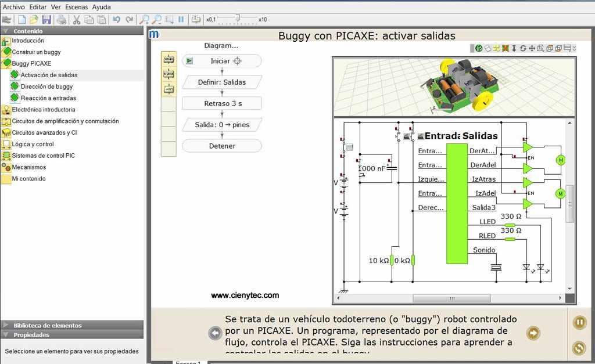Collapse the Propiedades panel

pos(5,334)
